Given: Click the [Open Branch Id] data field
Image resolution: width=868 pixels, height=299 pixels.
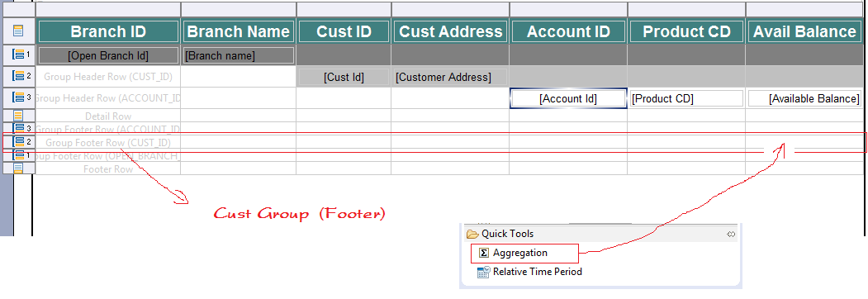Looking at the screenshot, I should coord(108,55).
